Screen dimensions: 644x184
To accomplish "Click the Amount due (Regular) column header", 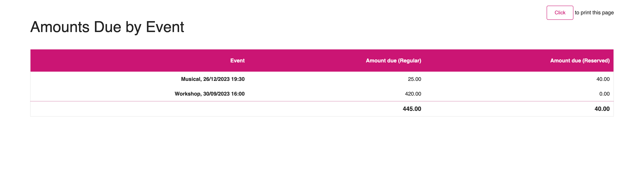I will [x=393, y=60].
